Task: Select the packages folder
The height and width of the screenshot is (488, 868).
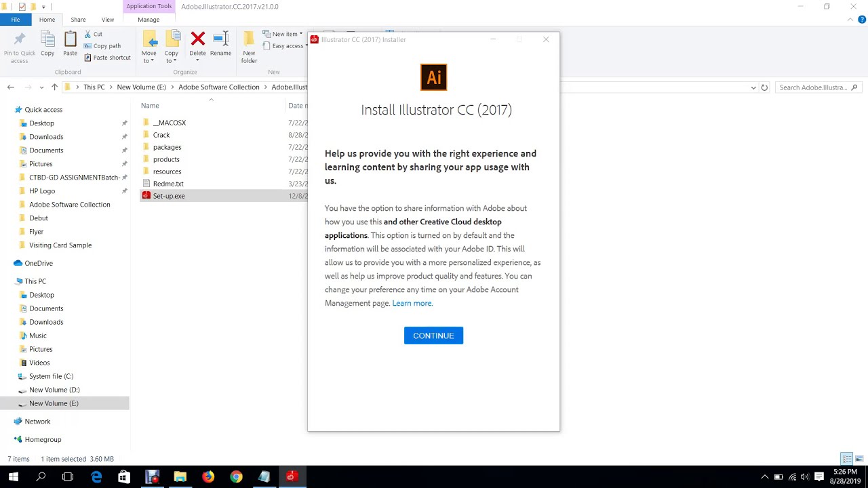Action: [167, 147]
